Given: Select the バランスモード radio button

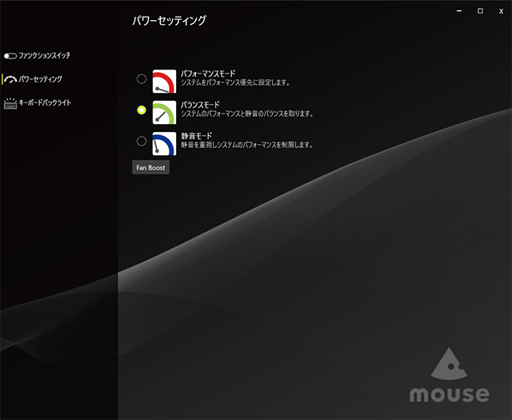Looking at the screenshot, I should 142,110.
